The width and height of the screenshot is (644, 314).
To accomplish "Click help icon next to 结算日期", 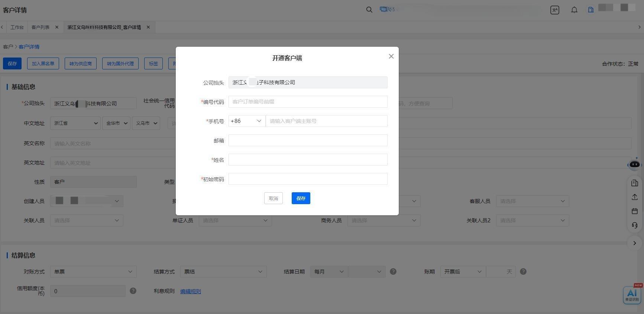I will click(393, 272).
